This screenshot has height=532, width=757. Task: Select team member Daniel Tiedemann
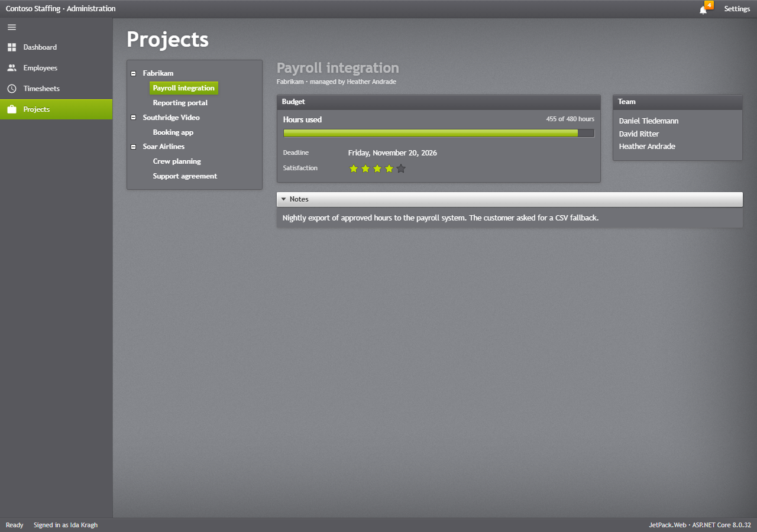tap(649, 121)
